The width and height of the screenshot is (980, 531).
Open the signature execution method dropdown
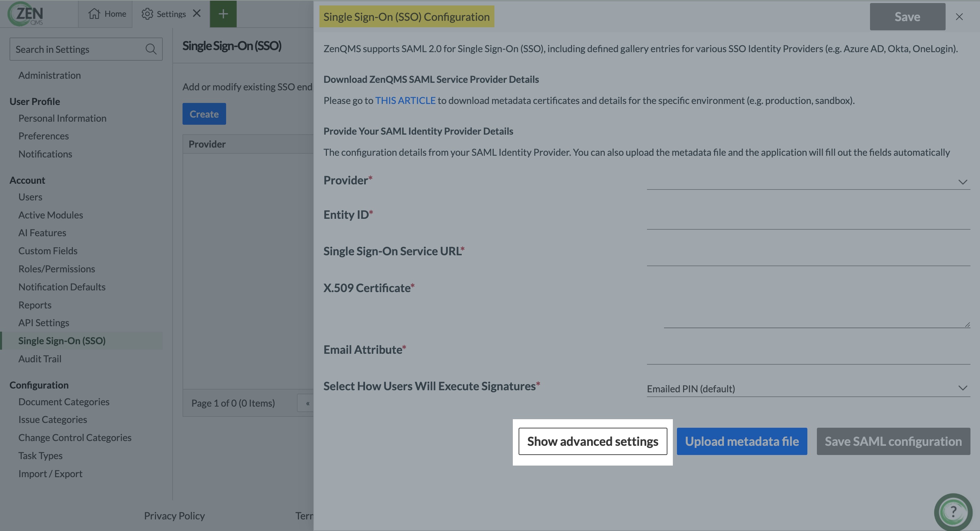(808, 388)
